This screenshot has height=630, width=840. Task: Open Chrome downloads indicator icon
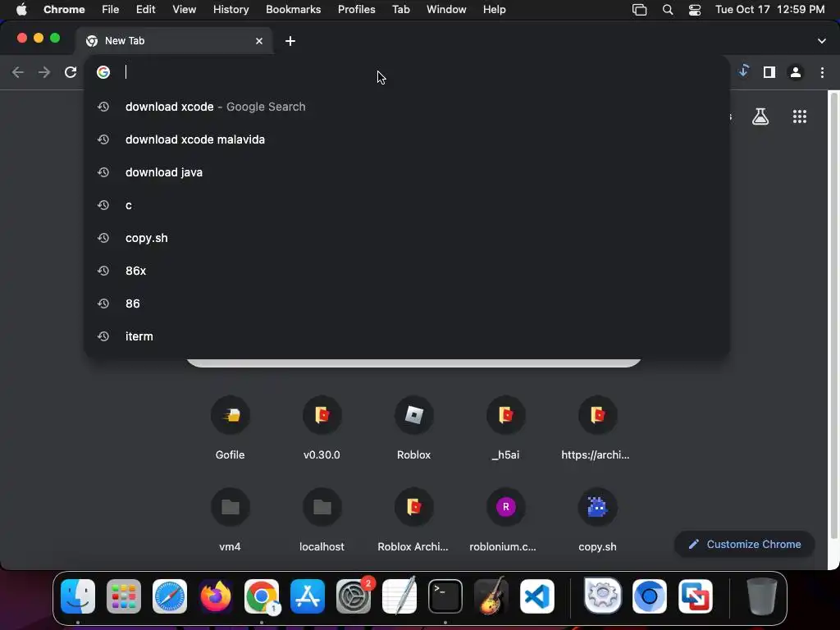(x=743, y=71)
